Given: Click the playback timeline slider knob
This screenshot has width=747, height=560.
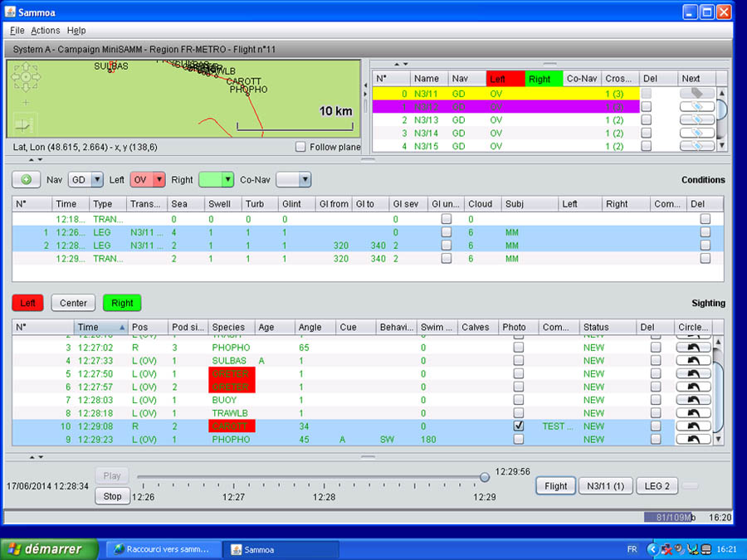Looking at the screenshot, I should tap(485, 477).
